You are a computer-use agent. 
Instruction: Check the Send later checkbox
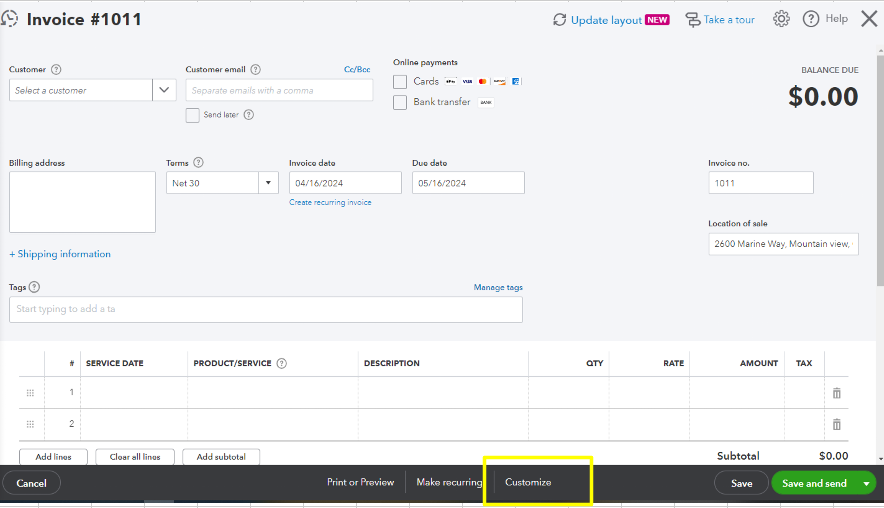coord(193,115)
